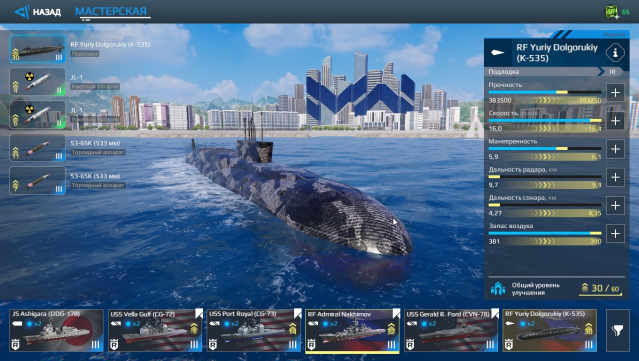Image resolution: width=639 pixels, height=361 pixels.
Task: Upgrade Маневренность with the plus button
Action: (x=615, y=149)
